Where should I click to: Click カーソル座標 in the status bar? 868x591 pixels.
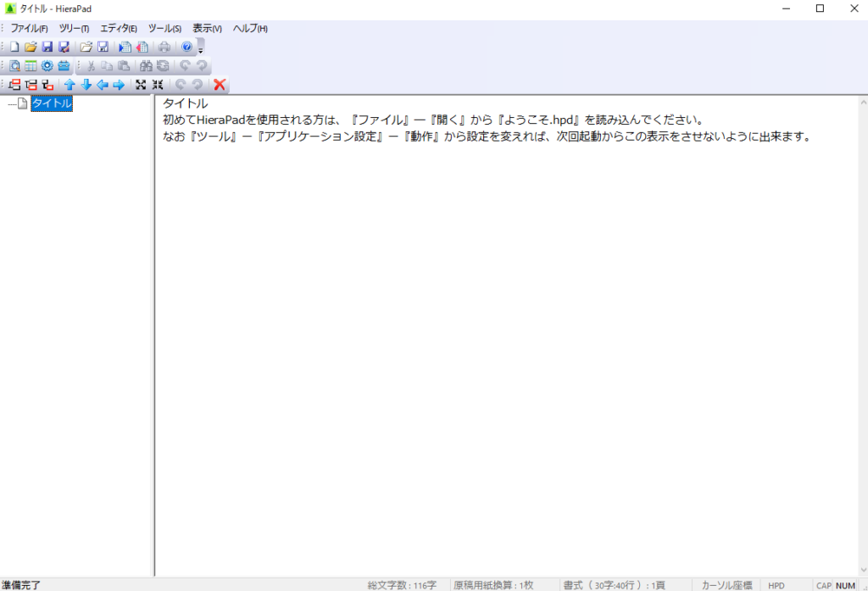(726, 585)
